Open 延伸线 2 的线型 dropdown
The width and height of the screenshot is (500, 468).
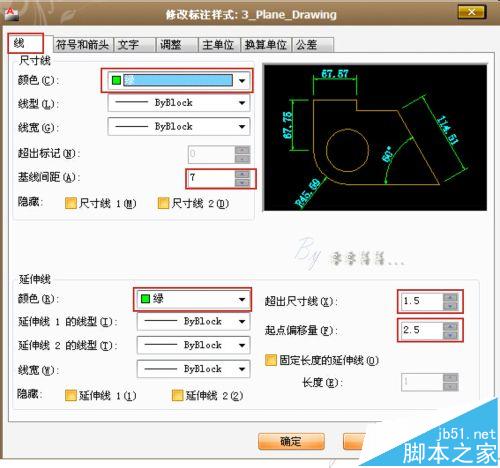click(x=193, y=345)
